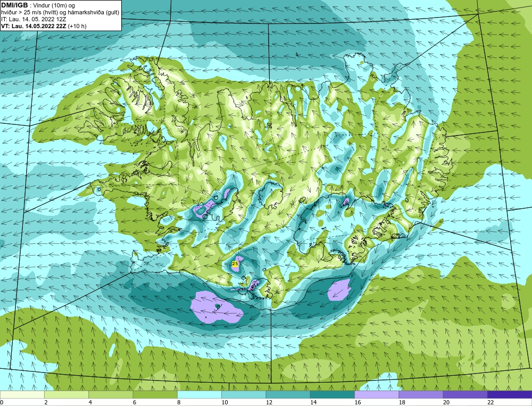Click the 12–14 m/s legend color swatch
This screenshot has height=406, width=532.
click(288, 394)
